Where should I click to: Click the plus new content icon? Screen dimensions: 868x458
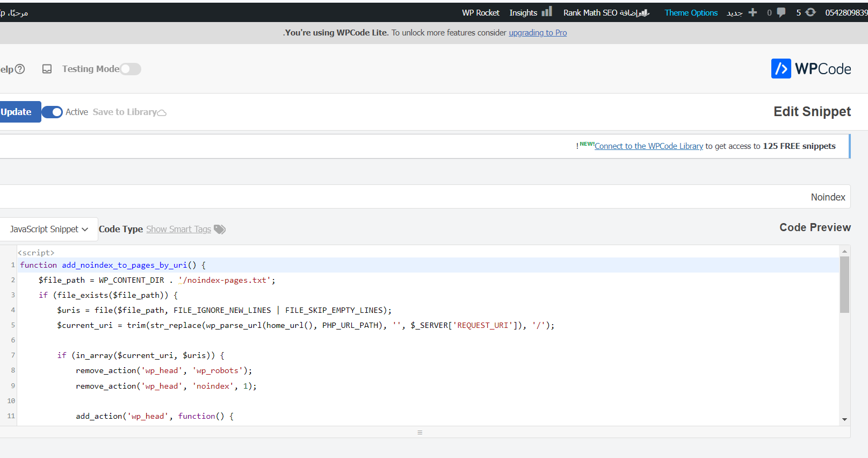click(753, 12)
